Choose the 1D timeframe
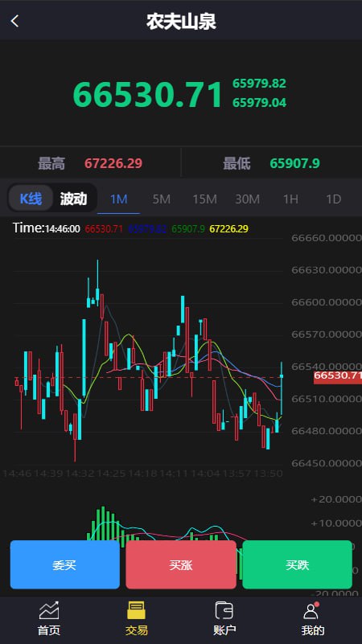The image size is (362, 644). click(334, 199)
